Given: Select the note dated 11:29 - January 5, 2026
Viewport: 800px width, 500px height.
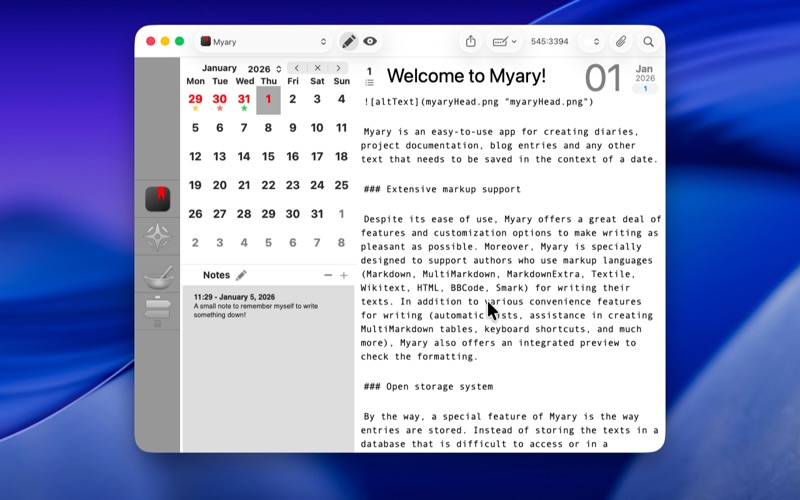Looking at the screenshot, I should (x=268, y=306).
